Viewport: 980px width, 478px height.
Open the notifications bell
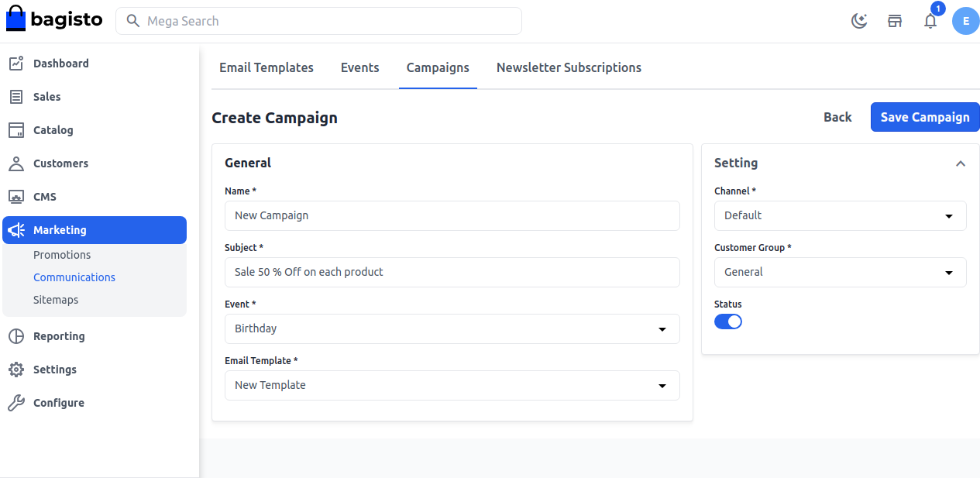(930, 21)
